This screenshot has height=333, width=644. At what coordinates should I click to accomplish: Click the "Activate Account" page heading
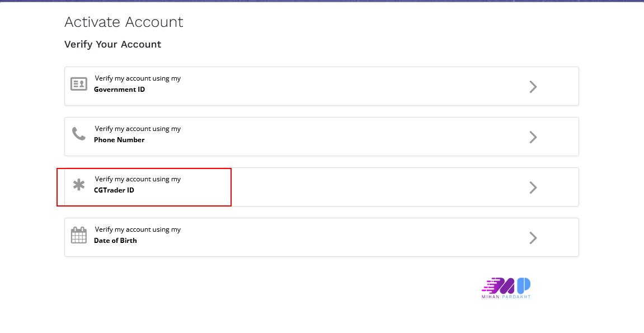click(x=124, y=22)
